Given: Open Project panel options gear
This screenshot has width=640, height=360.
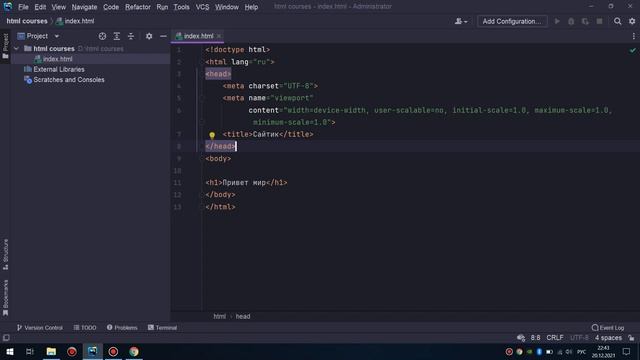Looking at the screenshot, I should (x=149, y=36).
